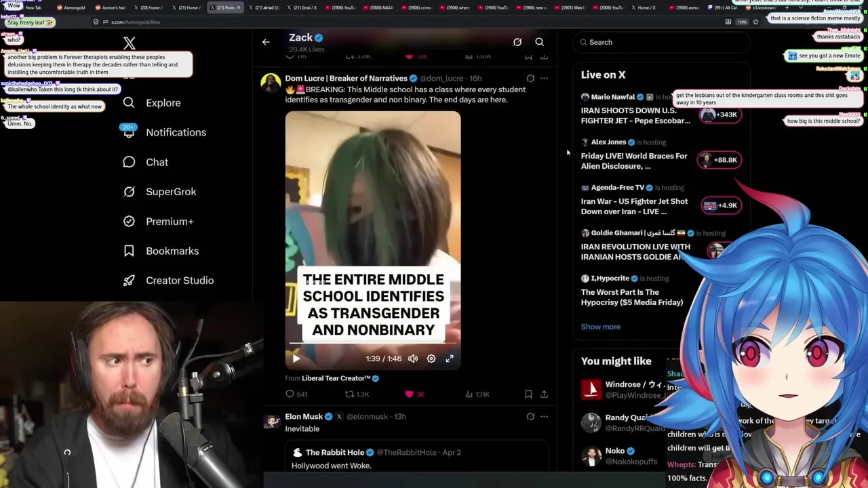The image size is (868, 488).
Task: Open the Premium+ menu item label
Action: (170, 221)
